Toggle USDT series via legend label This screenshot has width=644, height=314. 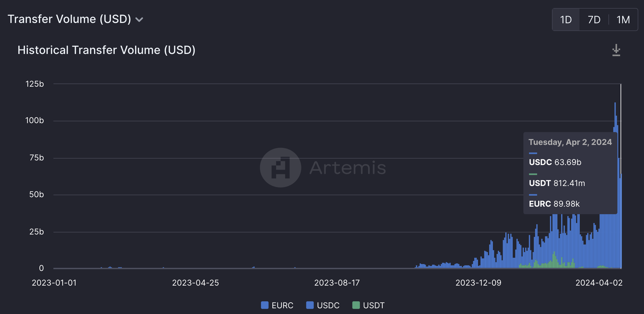[374, 305]
